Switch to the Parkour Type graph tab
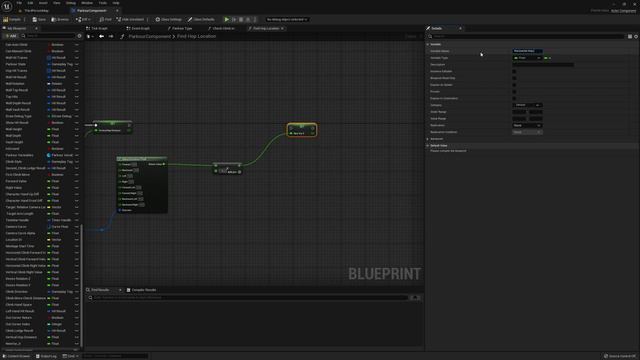640x360 pixels. click(180, 28)
